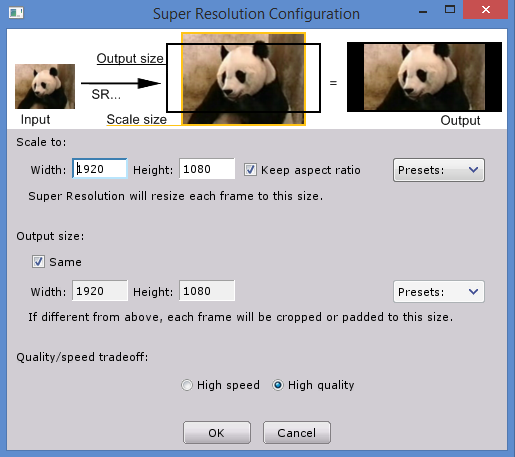Image resolution: width=515 pixels, height=457 pixels.
Task: Open the Output size Presets dropdown
Action: (439, 292)
